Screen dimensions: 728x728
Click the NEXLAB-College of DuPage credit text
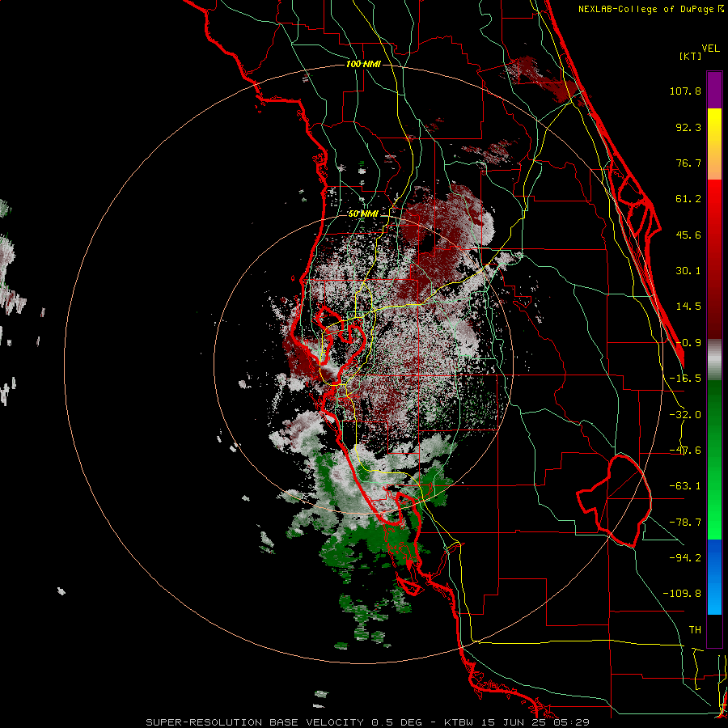coord(651,9)
